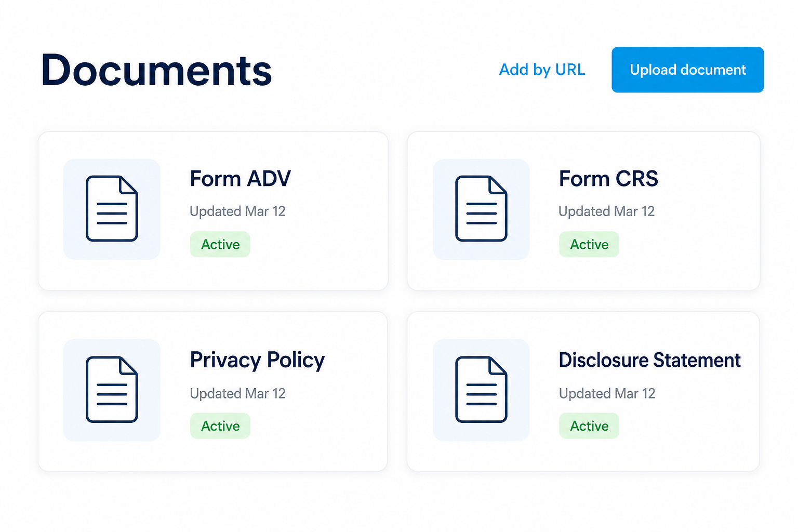Click Updated Mar 12 under Form ADV
This screenshot has width=798, height=532.
coord(237,211)
